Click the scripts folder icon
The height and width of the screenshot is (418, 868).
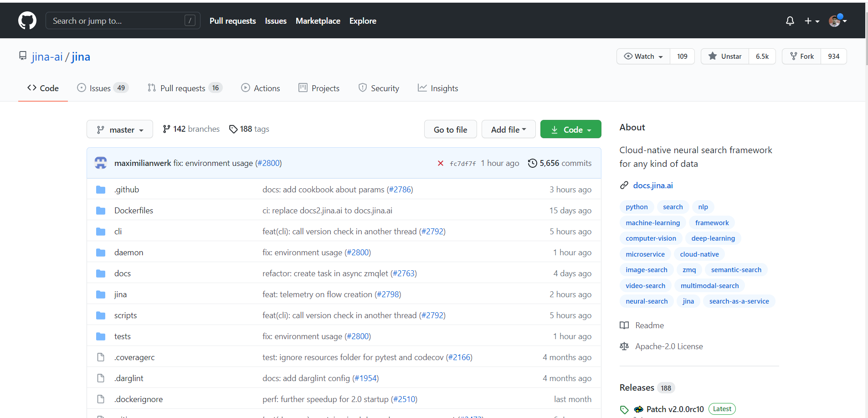[101, 315]
